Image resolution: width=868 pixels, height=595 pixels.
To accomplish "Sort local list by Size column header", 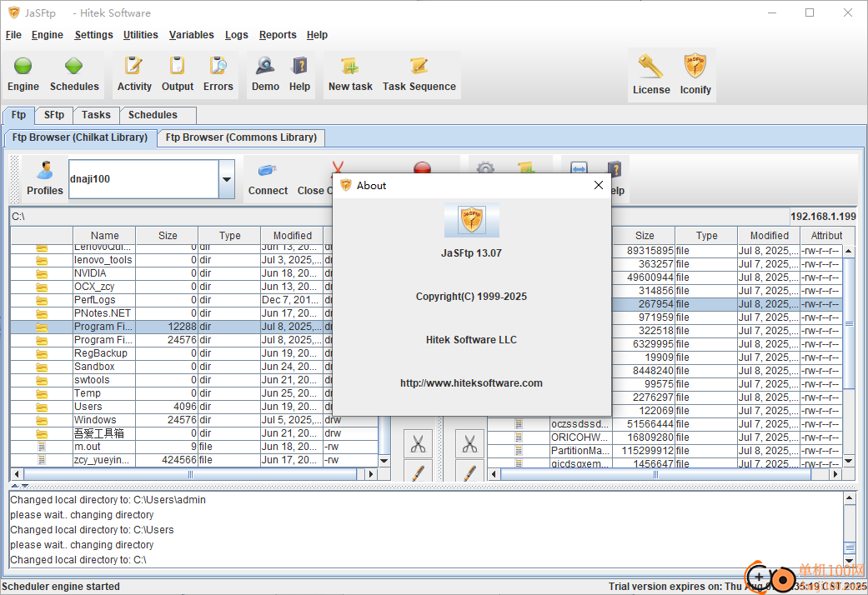I will pos(167,235).
